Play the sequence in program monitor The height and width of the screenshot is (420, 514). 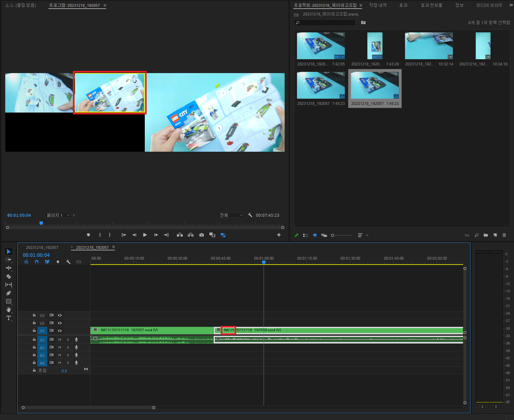(145, 235)
